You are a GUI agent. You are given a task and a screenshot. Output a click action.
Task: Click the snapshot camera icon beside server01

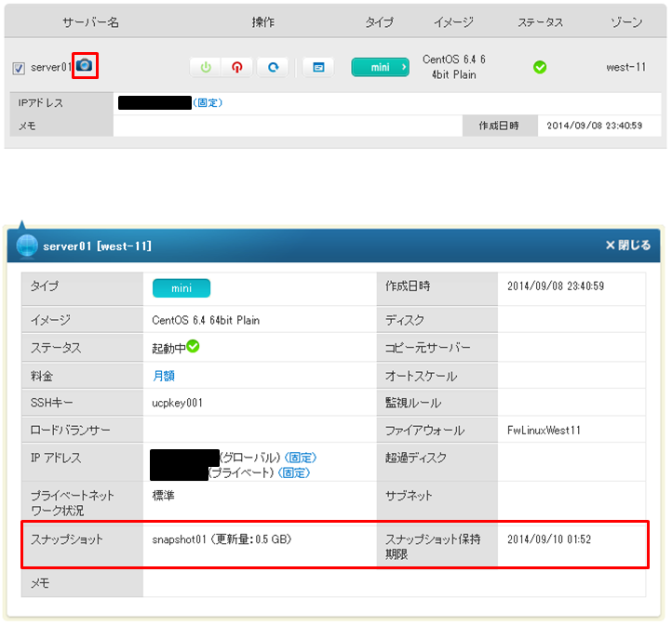[86, 66]
